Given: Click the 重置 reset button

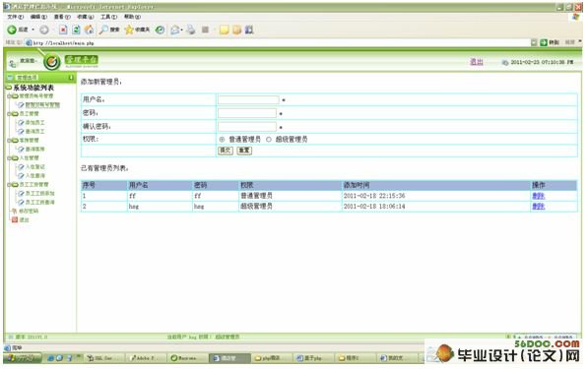Looking at the screenshot, I should point(244,151).
